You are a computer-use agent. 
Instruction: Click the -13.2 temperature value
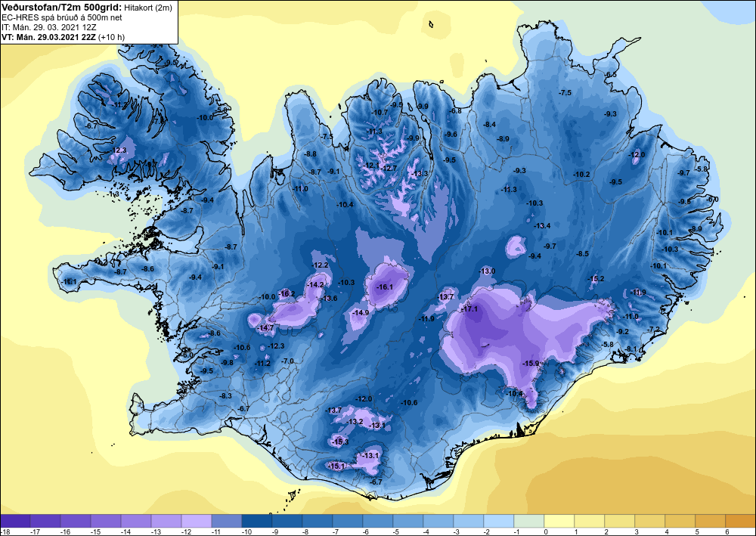(x=355, y=422)
